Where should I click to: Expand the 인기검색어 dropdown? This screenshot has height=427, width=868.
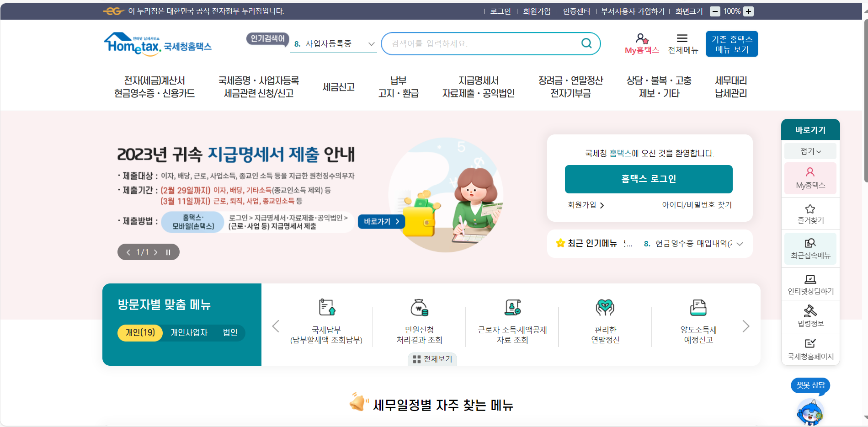pyautogui.click(x=371, y=44)
